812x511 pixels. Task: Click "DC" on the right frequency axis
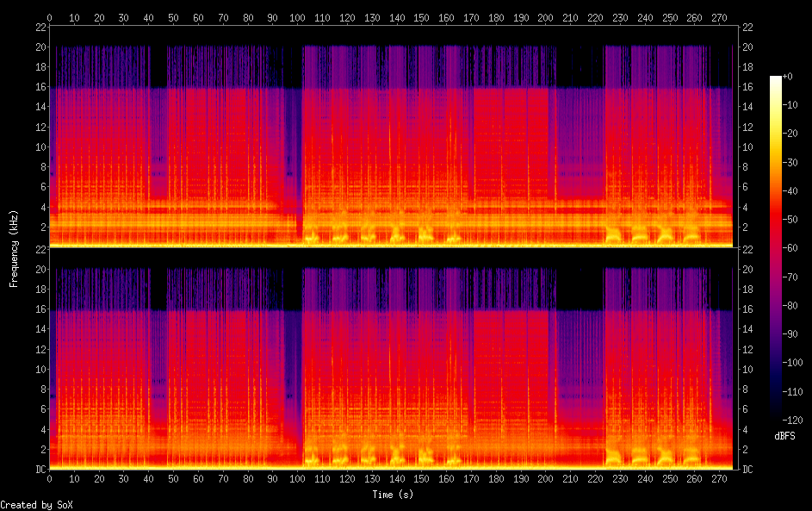[747, 469]
